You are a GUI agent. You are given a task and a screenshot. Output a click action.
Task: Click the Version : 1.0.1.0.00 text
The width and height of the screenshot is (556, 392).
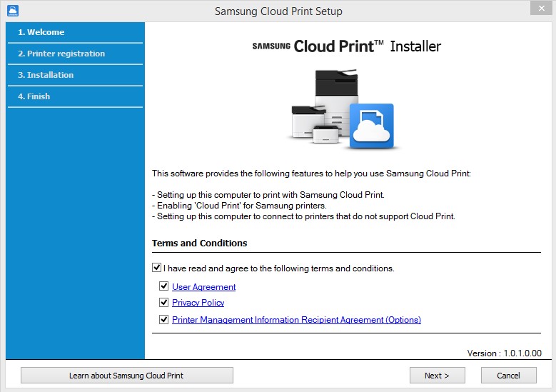(x=504, y=353)
